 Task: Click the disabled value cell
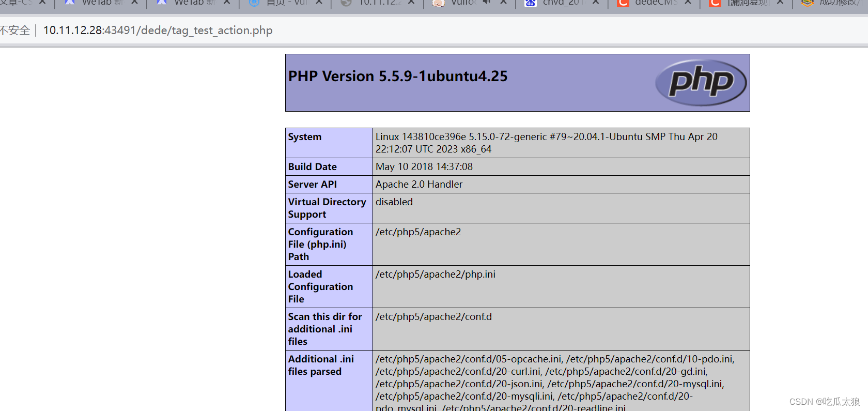coord(561,208)
